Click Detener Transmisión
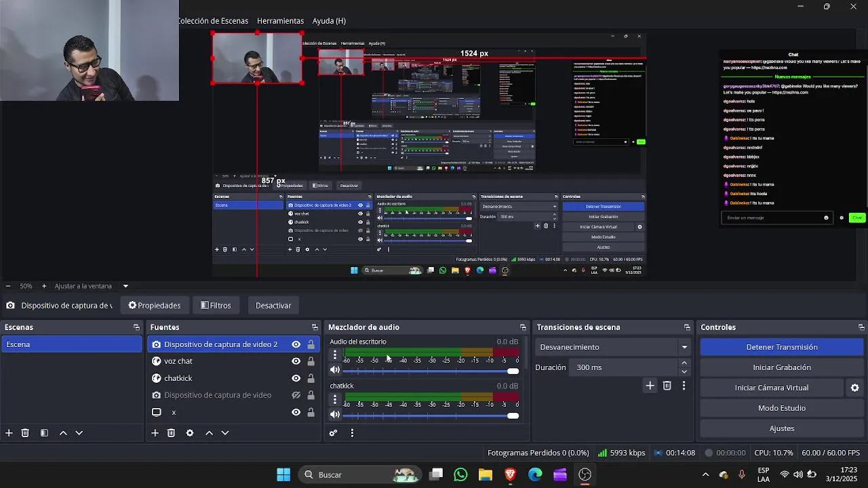868x488 pixels. tap(782, 347)
